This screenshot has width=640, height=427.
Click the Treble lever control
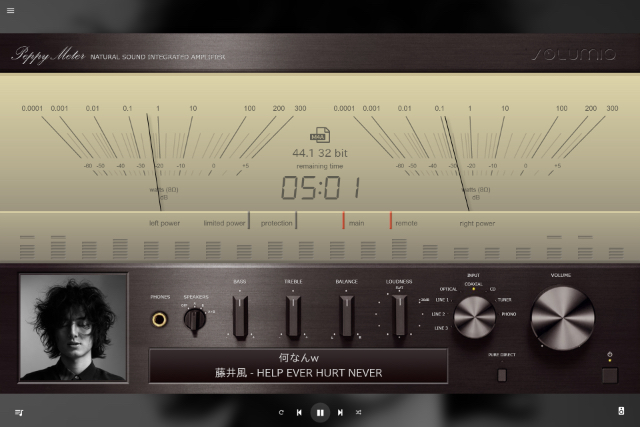click(x=293, y=316)
